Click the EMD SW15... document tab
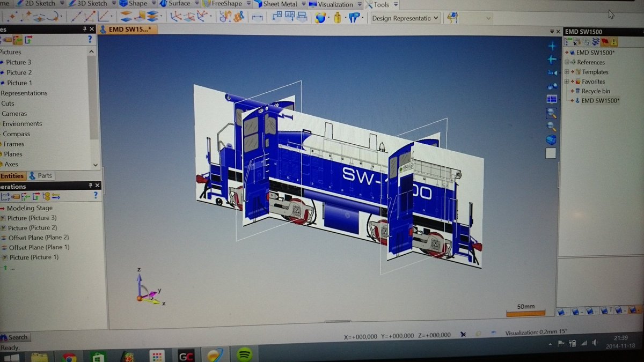644x362 pixels. (x=128, y=29)
